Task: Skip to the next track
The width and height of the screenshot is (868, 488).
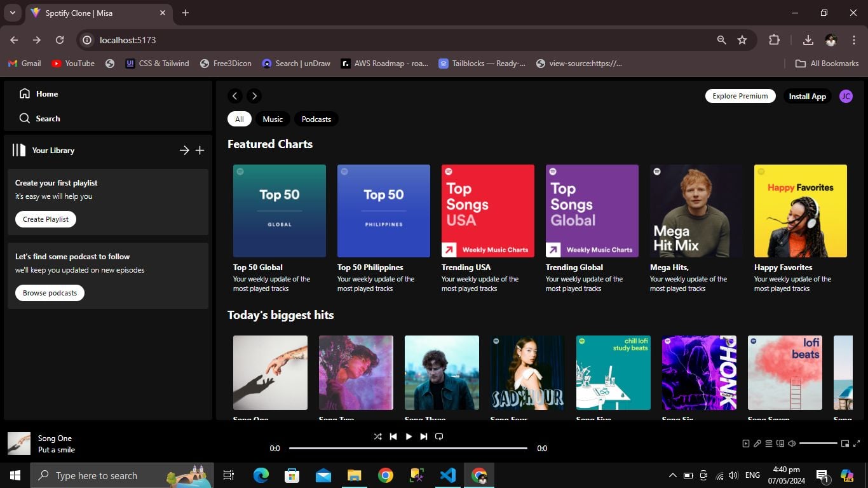Action: pos(424,437)
